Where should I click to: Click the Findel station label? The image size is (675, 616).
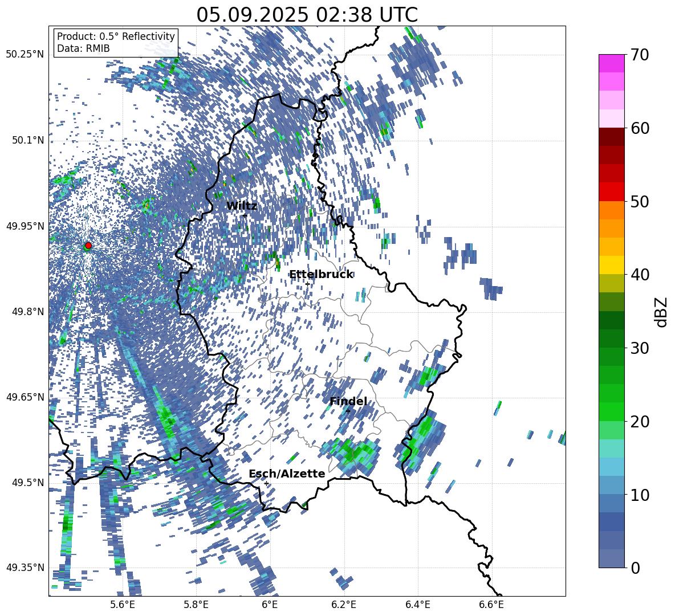point(348,401)
